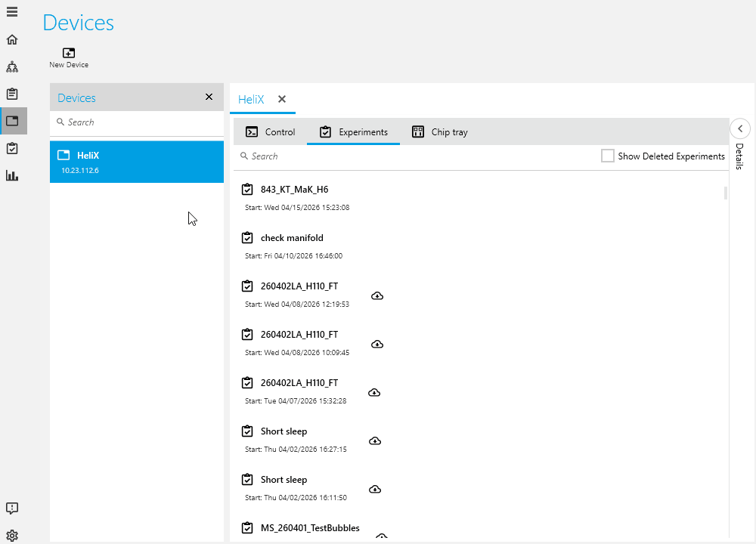Click the New Device button
Screen dimensions: 756x544
(69, 58)
